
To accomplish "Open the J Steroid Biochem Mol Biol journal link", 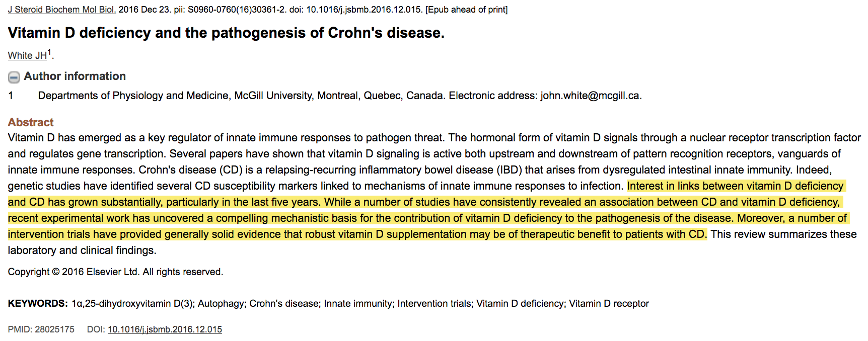I will [x=61, y=10].
